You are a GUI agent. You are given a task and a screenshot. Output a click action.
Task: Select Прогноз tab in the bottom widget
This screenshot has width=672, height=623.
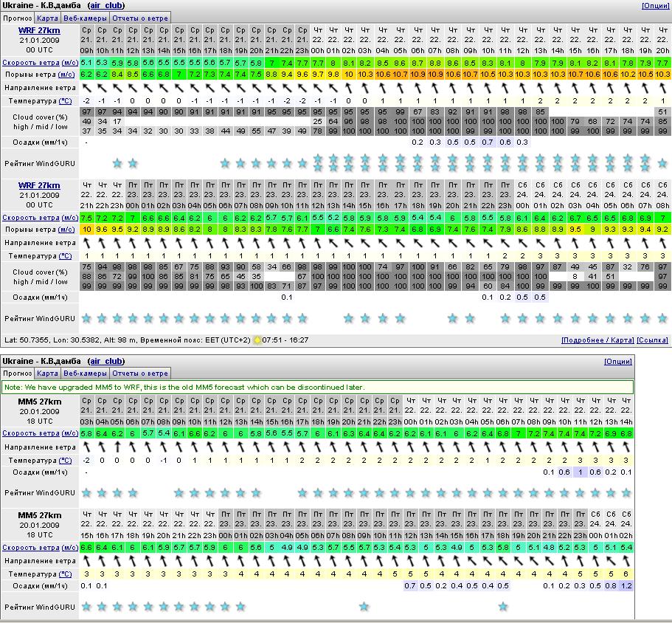(x=18, y=374)
